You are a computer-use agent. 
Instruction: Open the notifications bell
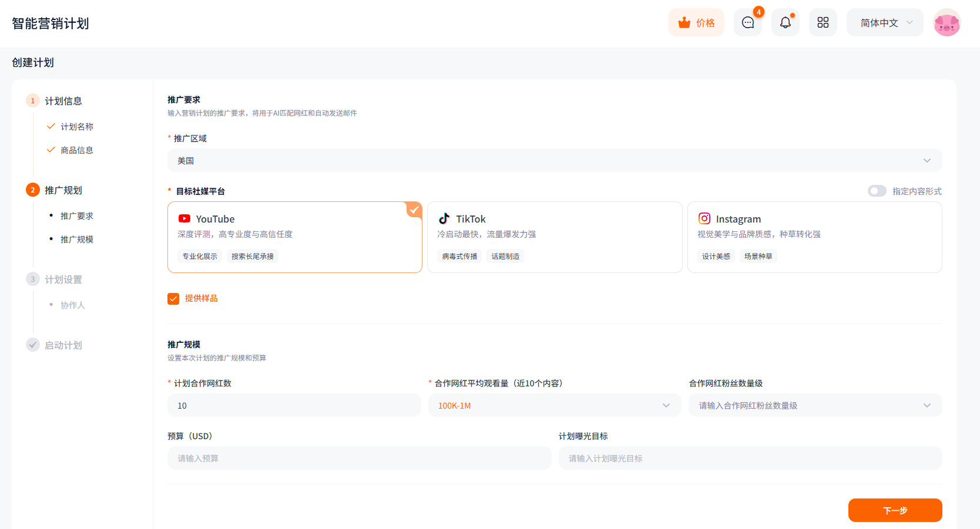pyautogui.click(x=785, y=23)
